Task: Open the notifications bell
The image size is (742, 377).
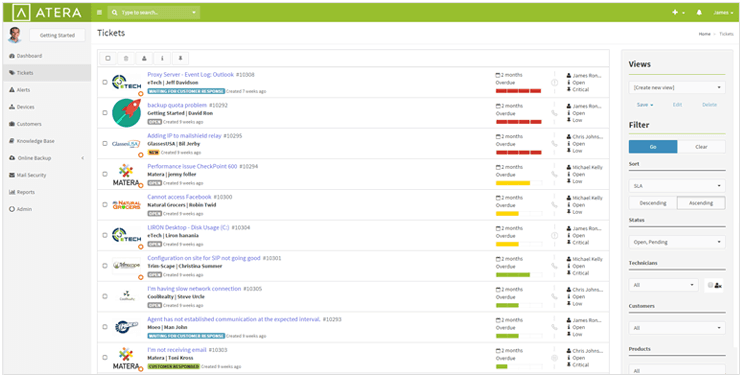Action: tap(699, 13)
